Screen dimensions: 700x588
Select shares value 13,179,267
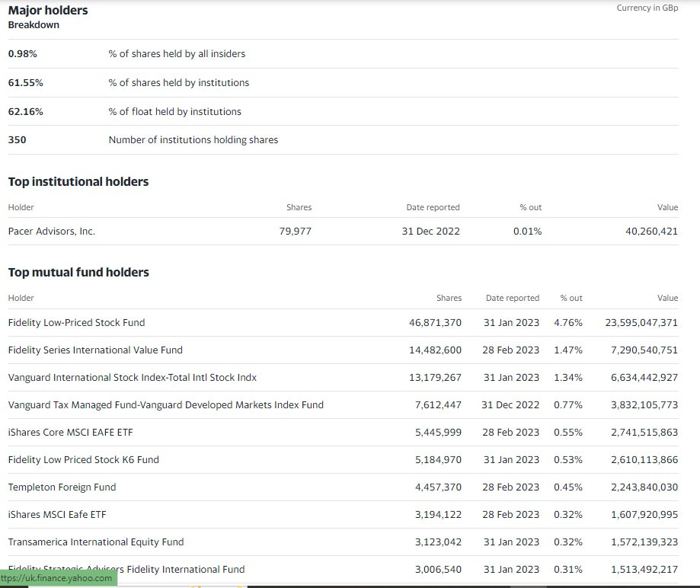click(435, 378)
